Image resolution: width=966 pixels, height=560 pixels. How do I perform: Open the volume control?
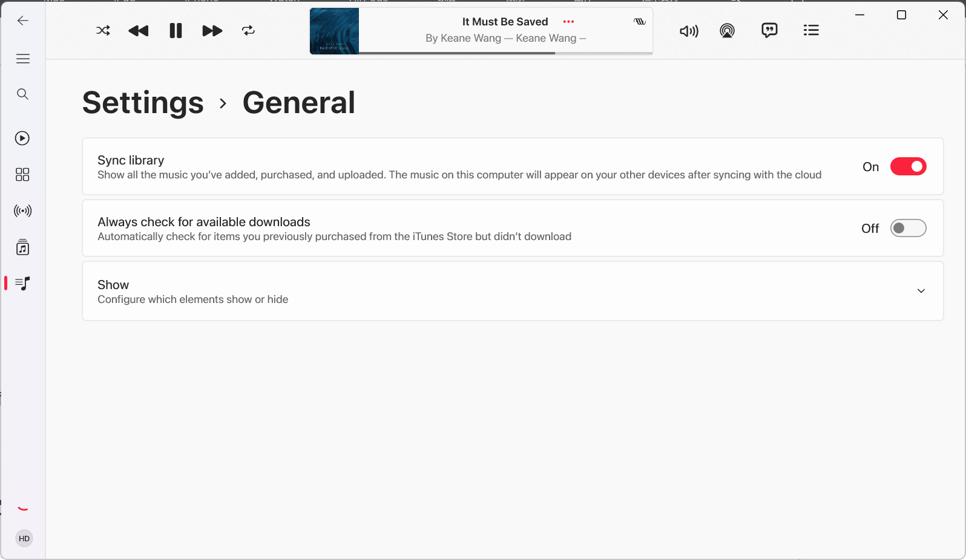pos(689,31)
